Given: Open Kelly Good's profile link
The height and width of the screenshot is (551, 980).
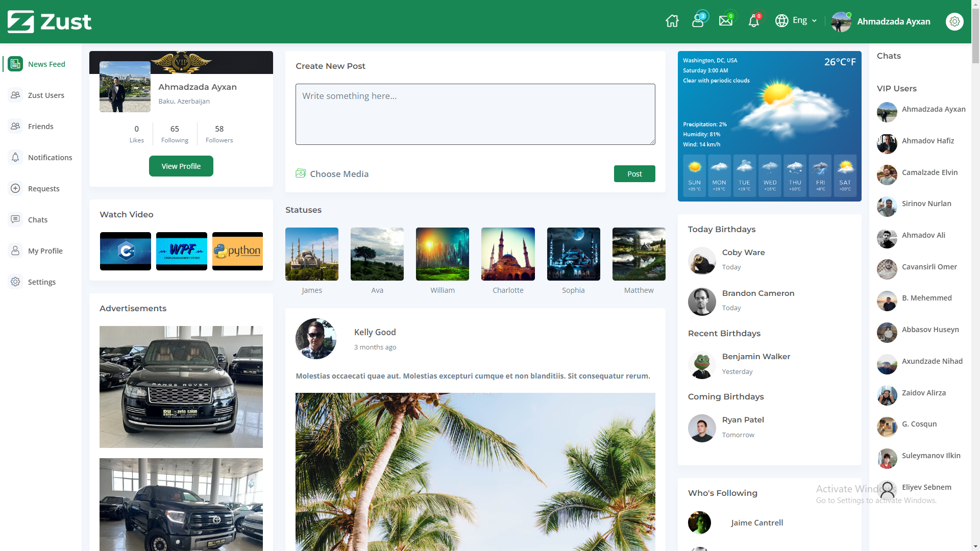Looking at the screenshot, I should pyautogui.click(x=375, y=332).
